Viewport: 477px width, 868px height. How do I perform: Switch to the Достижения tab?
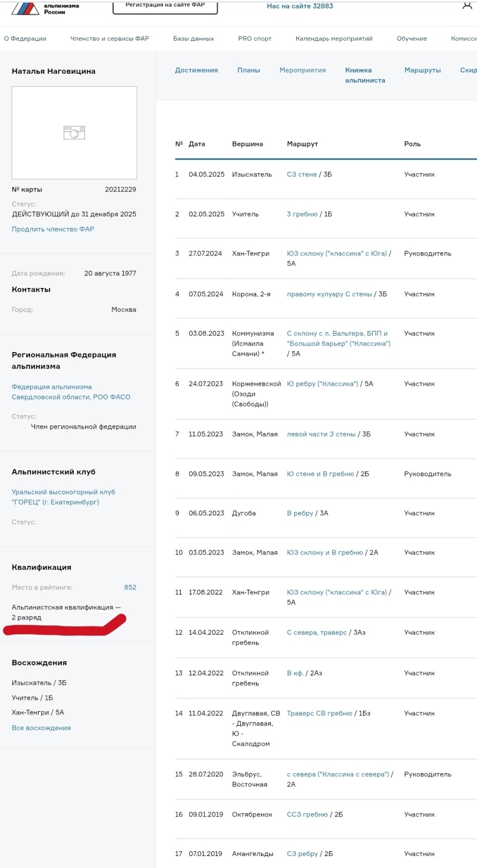(x=196, y=70)
